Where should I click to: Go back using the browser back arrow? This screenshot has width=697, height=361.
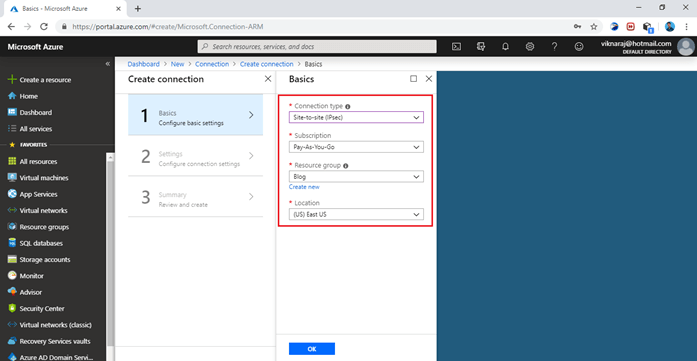tap(12, 27)
